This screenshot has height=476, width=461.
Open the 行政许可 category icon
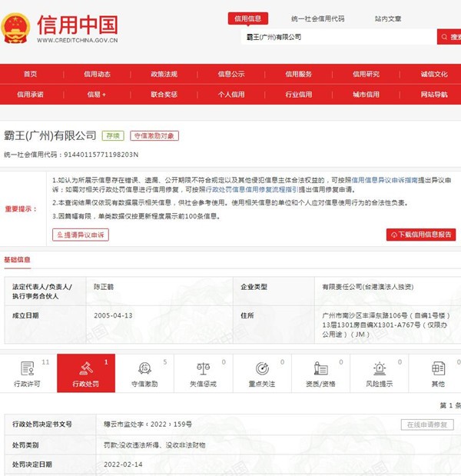pos(28,368)
